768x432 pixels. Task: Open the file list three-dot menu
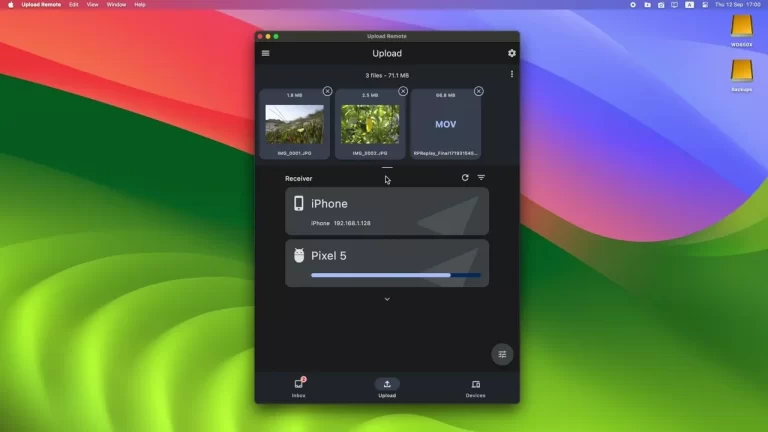(512, 74)
